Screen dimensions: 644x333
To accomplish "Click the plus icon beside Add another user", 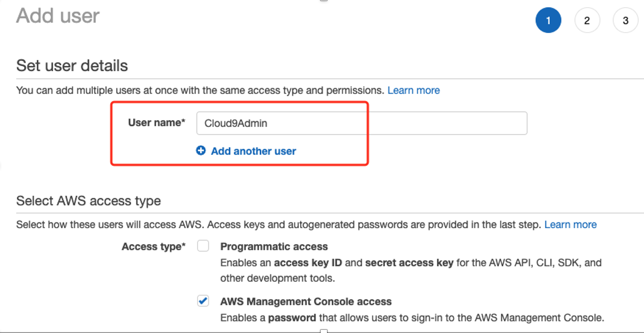I will [x=201, y=151].
